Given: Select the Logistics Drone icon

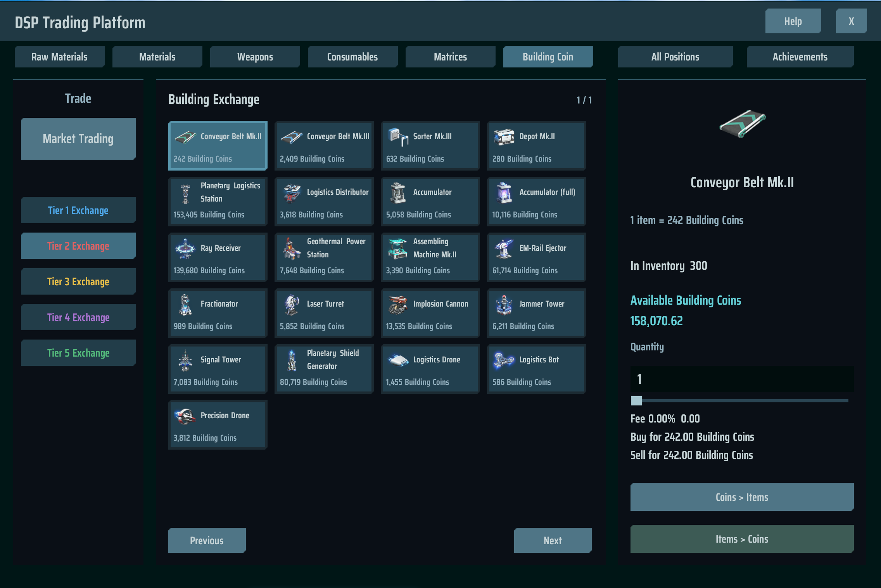Looking at the screenshot, I should [398, 360].
